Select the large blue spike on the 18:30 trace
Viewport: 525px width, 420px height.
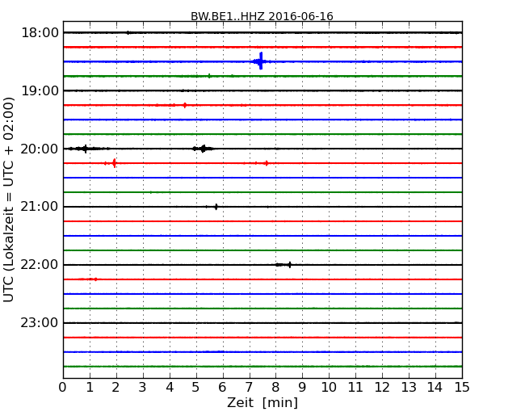[x=261, y=61]
